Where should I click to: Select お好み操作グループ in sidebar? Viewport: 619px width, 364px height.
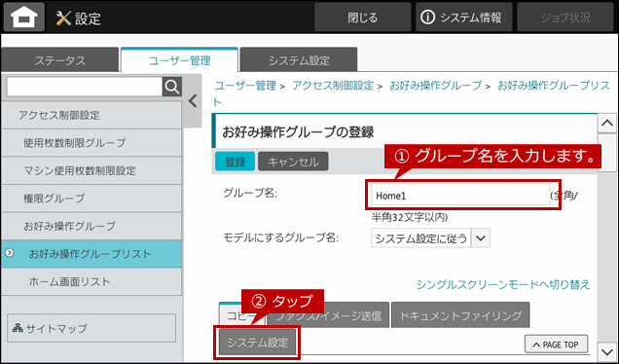(91, 226)
